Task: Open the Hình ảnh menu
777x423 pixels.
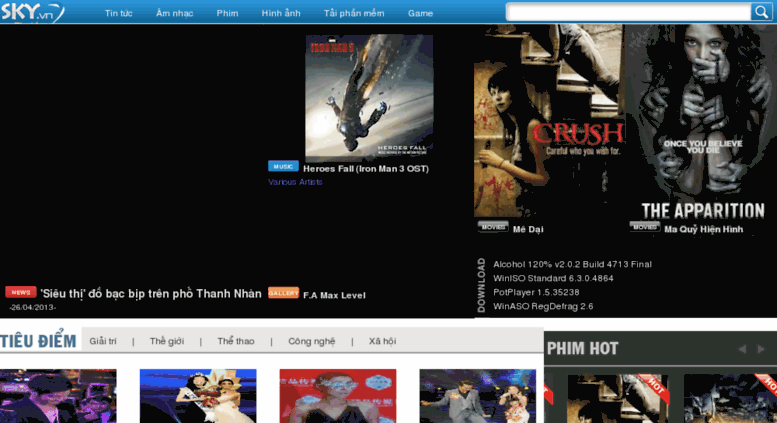Action: pos(281,13)
